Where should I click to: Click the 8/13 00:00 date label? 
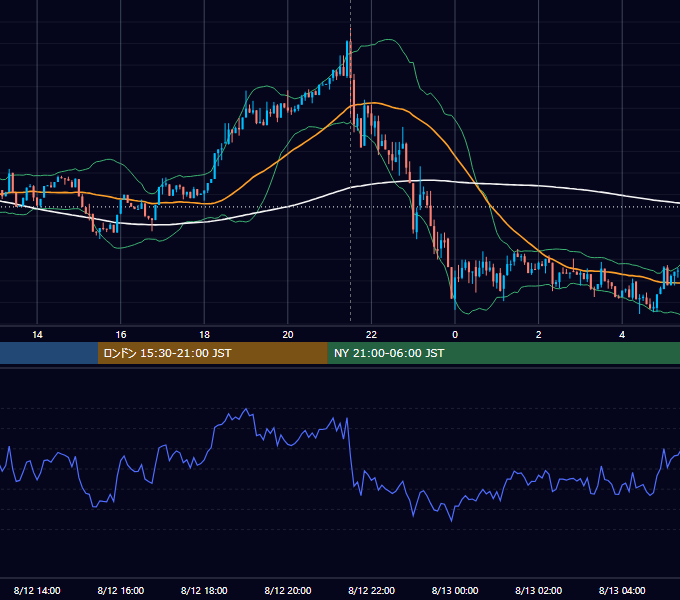pos(455,590)
